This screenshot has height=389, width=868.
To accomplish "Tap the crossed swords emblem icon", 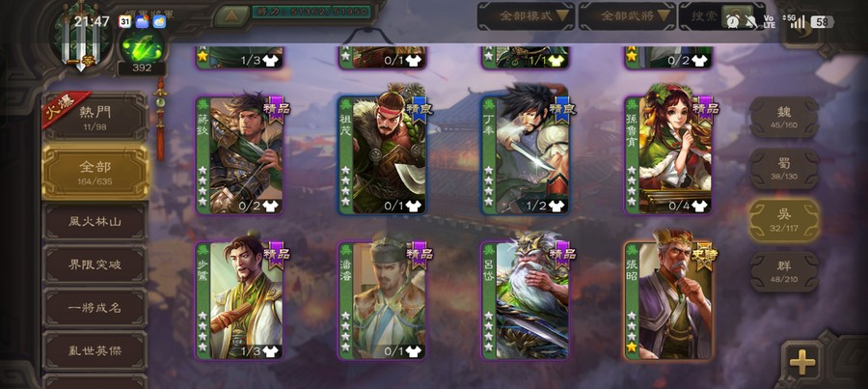I will click(81, 35).
